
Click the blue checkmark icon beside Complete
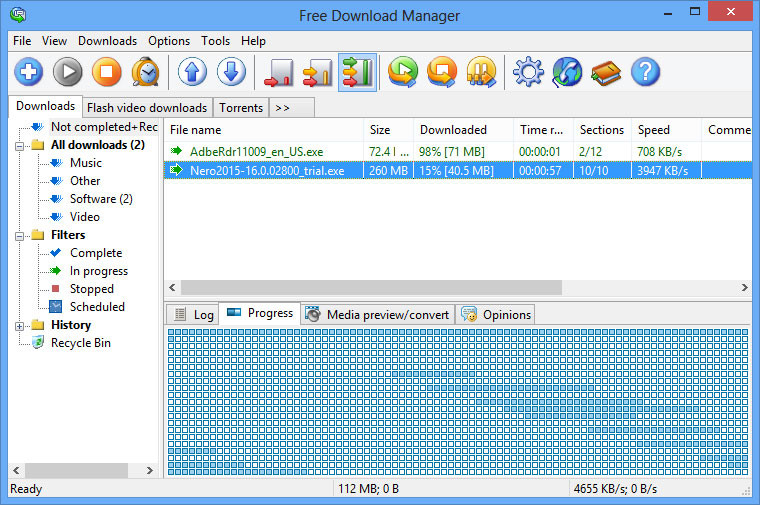click(x=56, y=252)
